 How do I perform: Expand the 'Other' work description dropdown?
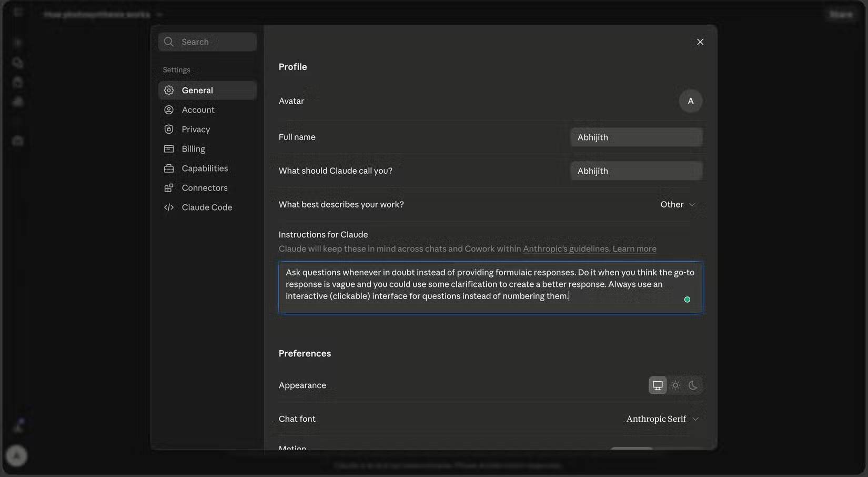coord(678,204)
